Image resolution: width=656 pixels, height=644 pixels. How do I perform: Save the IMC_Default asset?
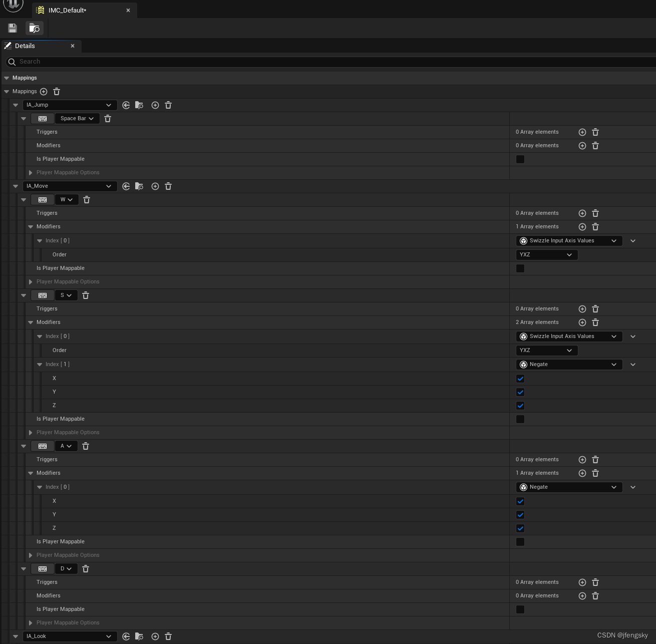coord(12,28)
